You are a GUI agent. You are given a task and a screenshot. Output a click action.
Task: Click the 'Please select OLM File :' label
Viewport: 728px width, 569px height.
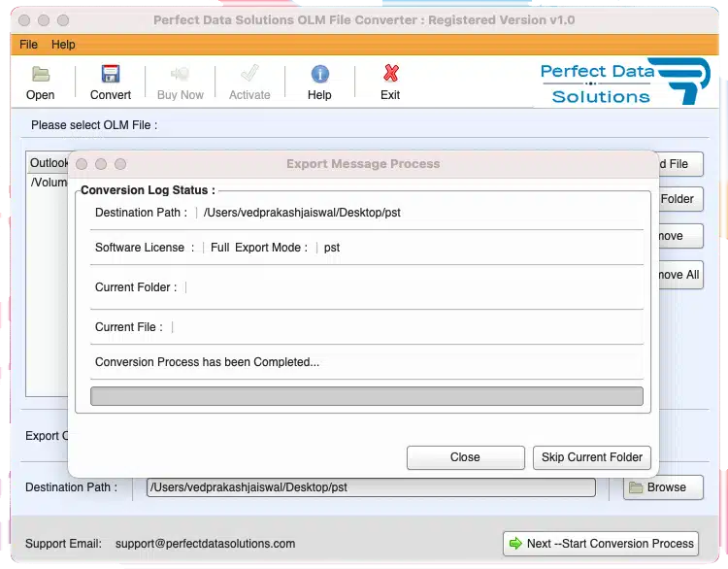click(94, 125)
